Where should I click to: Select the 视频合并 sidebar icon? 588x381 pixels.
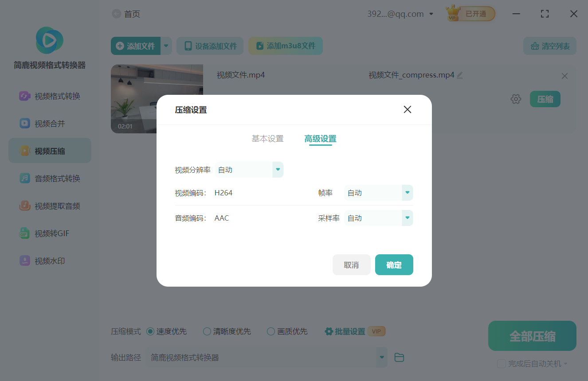[x=50, y=123]
